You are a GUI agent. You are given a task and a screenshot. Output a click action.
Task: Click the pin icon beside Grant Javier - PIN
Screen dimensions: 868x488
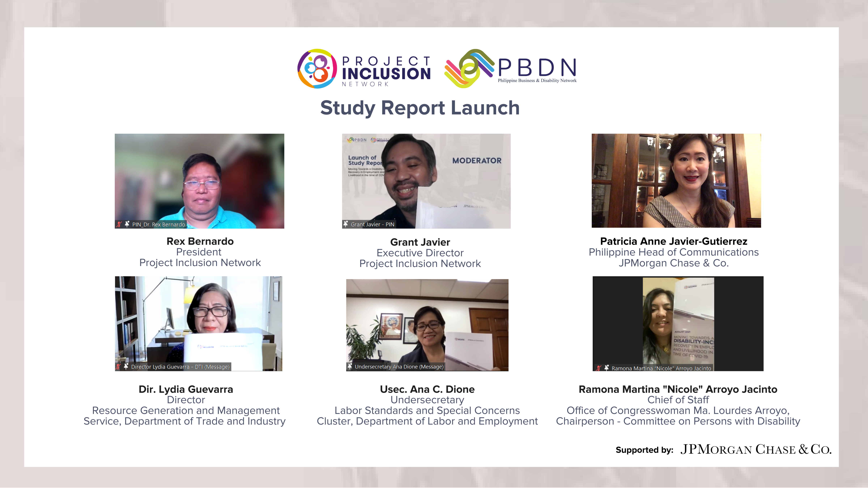click(345, 224)
